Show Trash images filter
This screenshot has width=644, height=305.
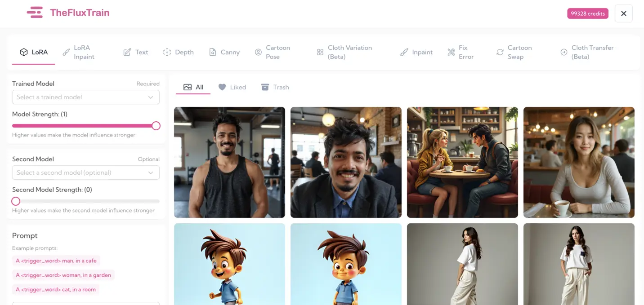click(x=275, y=87)
